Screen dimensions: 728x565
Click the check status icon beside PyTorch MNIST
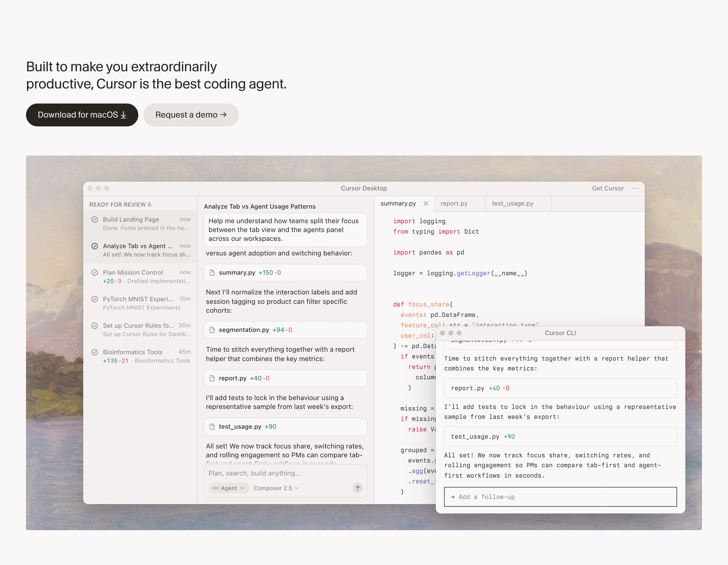[x=95, y=299]
